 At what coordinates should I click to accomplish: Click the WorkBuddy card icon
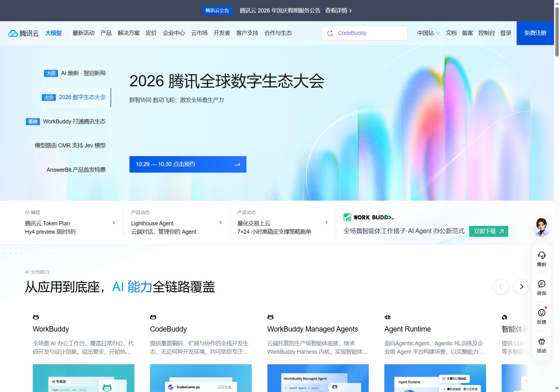(x=36, y=317)
